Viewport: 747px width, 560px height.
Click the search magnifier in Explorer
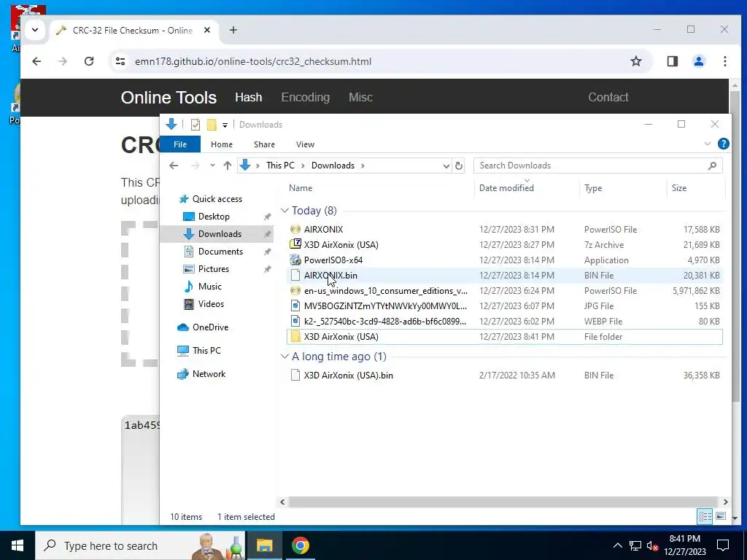pos(712,166)
